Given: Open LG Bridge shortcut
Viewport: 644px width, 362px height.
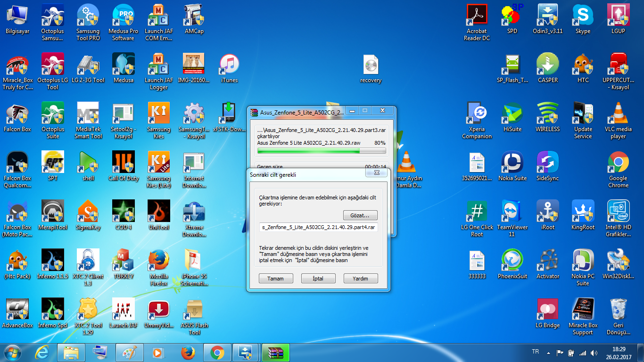Looking at the screenshot, I should point(548,313).
